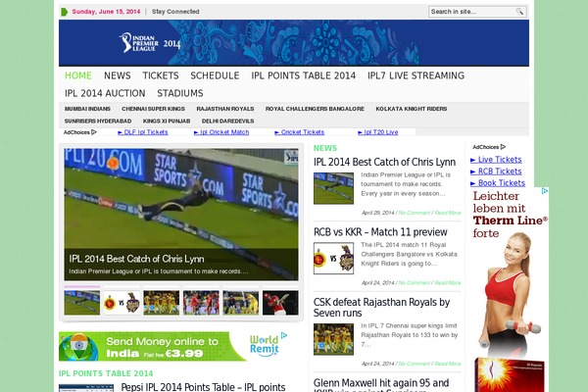
Task: Open CSK defeat Rajasthan Royals headline
Action: pyautogui.click(x=381, y=308)
